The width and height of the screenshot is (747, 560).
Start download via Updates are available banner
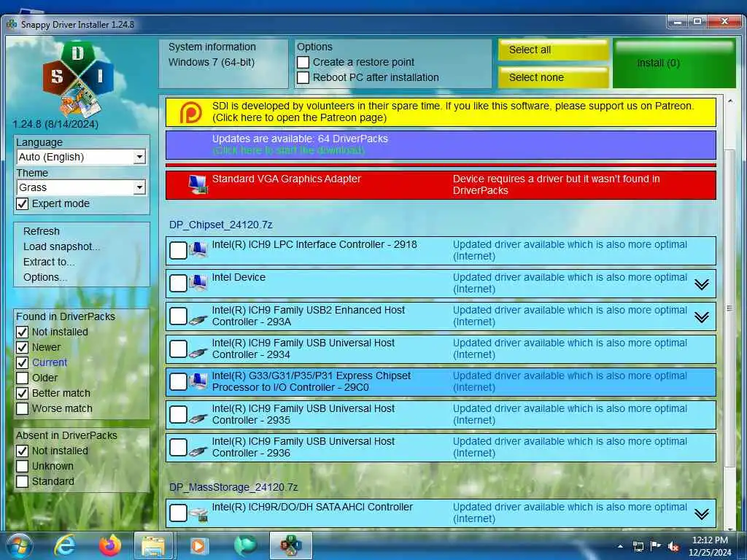(x=441, y=145)
